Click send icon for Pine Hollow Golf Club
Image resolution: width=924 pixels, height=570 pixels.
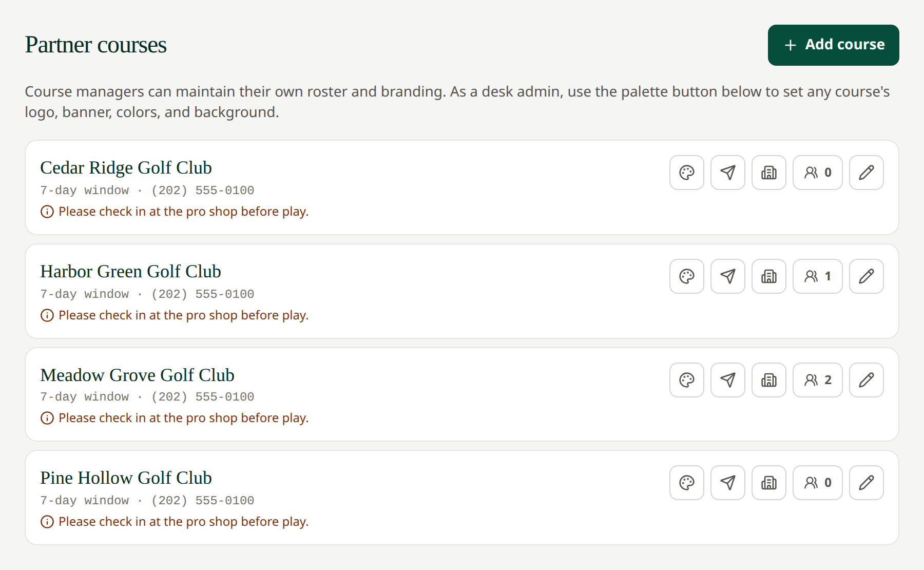pyautogui.click(x=728, y=483)
